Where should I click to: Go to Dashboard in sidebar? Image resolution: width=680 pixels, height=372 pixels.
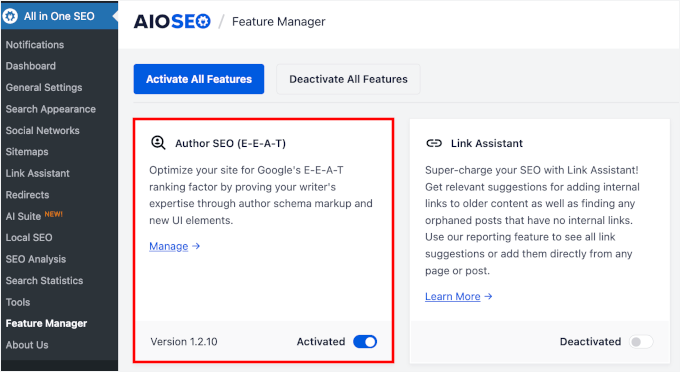coord(31,66)
